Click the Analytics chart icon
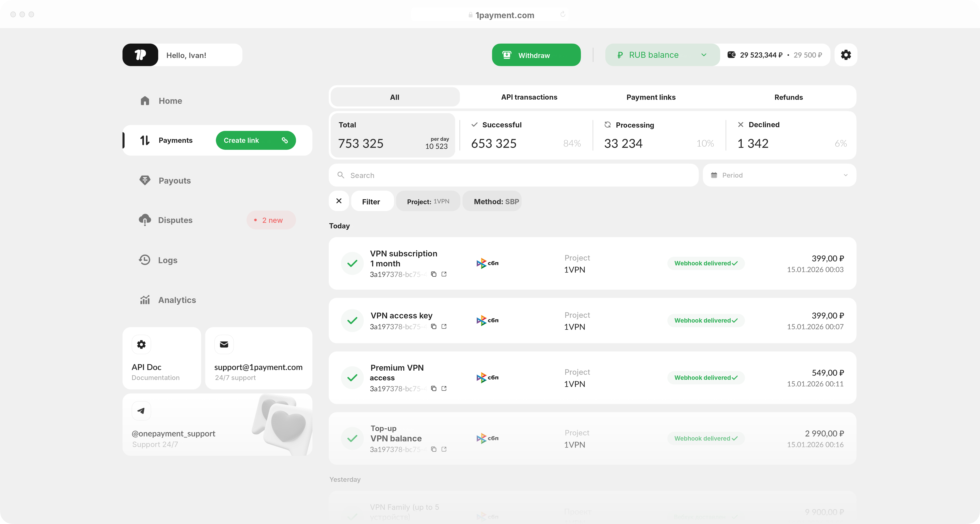 click(x=145, y=300)
